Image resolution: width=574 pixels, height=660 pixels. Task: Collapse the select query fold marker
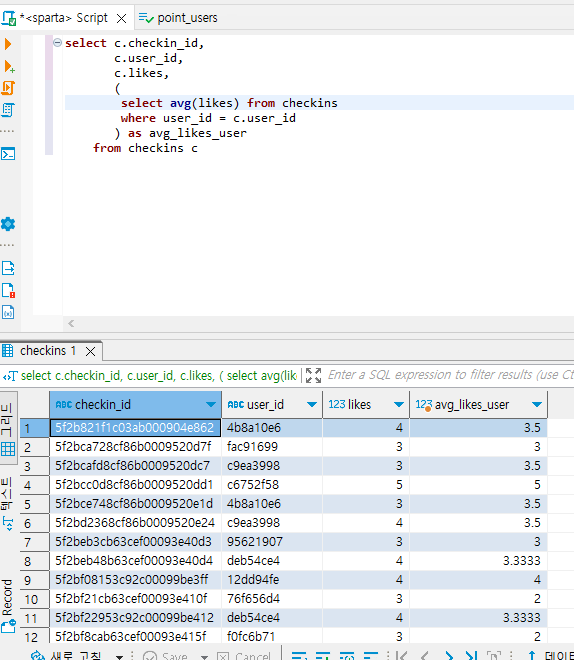click(58, 43)
